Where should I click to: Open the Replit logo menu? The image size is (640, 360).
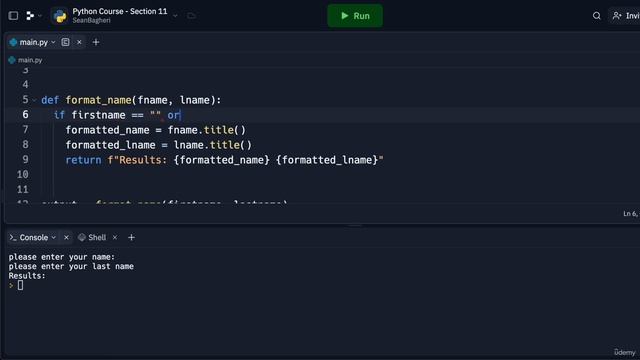(x=30, y=16)
